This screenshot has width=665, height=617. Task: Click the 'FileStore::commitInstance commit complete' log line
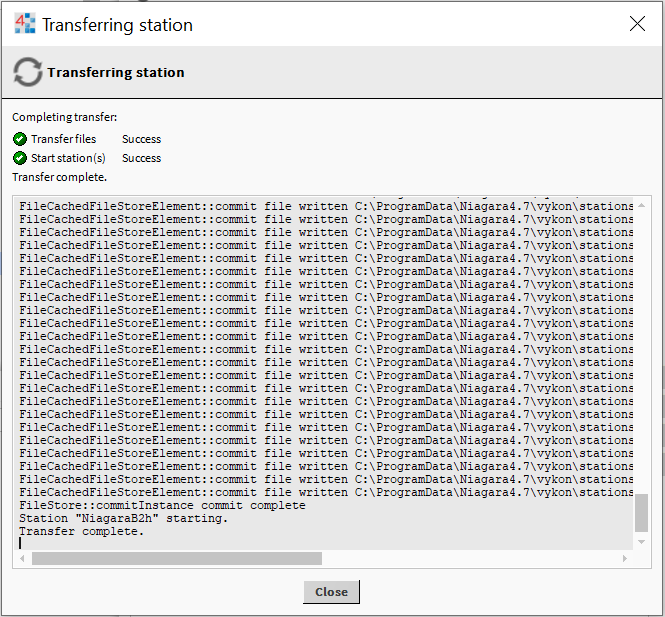(162, 505)
